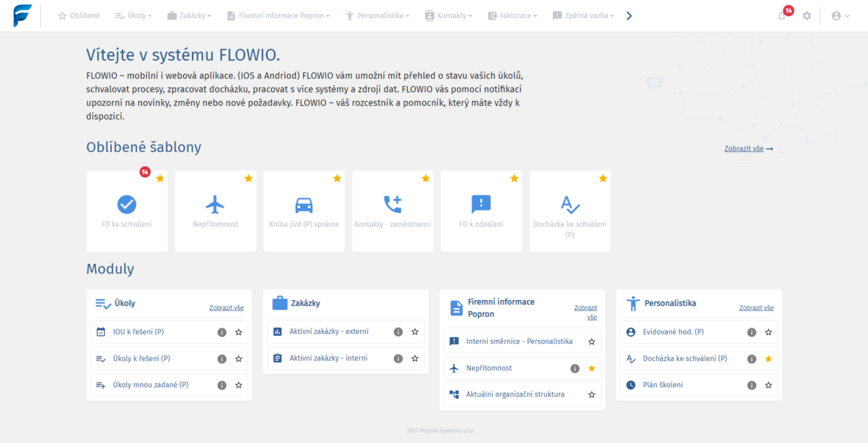Viewport: 868px width, 443px height.
Task: Open the Nepřítomnost airplane template card
Action: click(216, 211)
